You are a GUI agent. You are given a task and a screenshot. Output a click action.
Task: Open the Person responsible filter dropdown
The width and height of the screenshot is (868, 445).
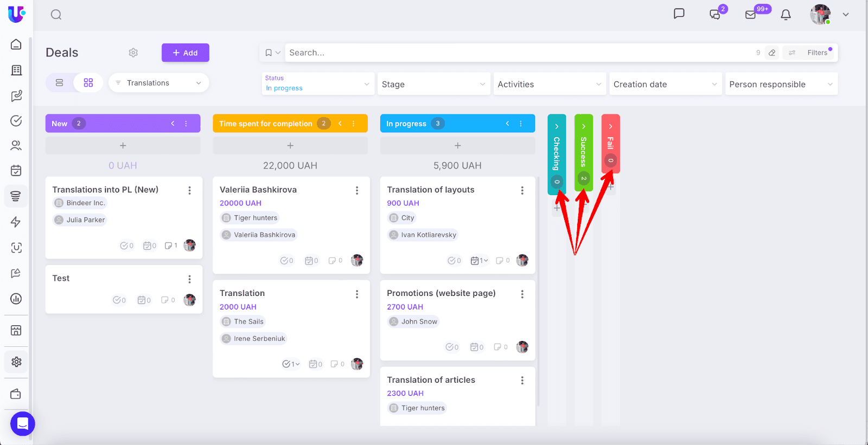coord(782,84)
